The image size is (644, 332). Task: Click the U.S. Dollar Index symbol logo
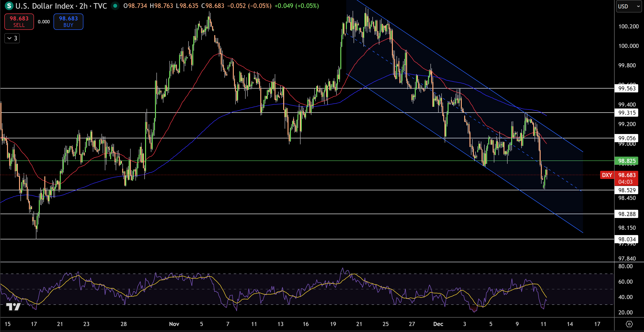click(9, 6)
